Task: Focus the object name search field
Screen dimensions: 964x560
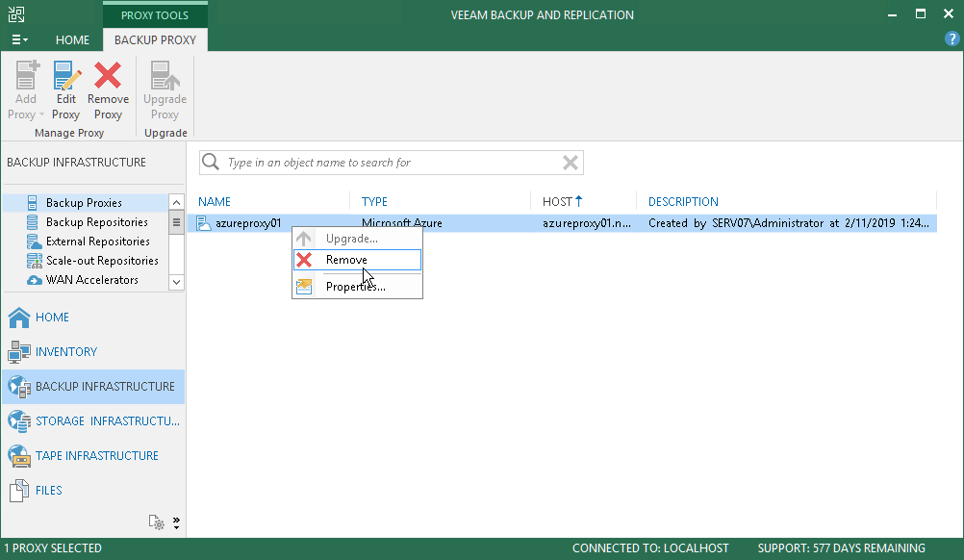Action: coord(391,163)
